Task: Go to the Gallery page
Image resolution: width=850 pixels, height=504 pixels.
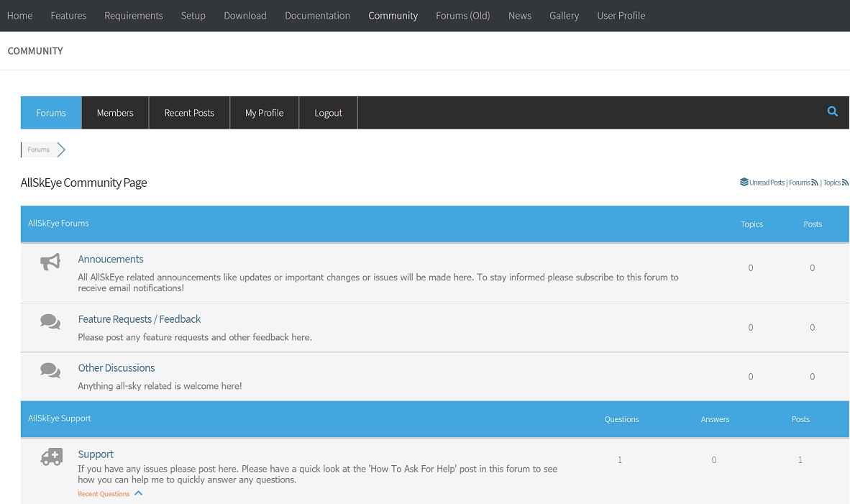Action: (564, 15)
